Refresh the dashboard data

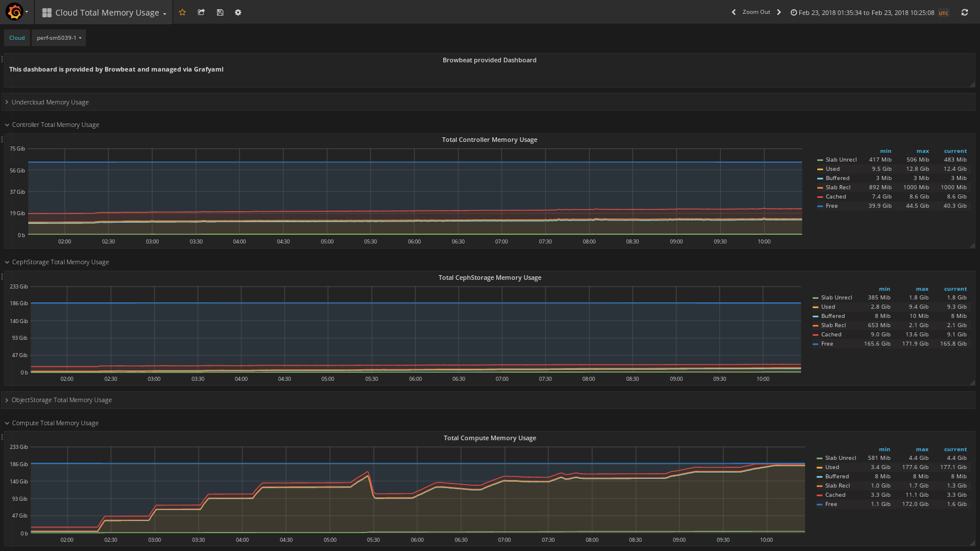[x=964, y=12]
